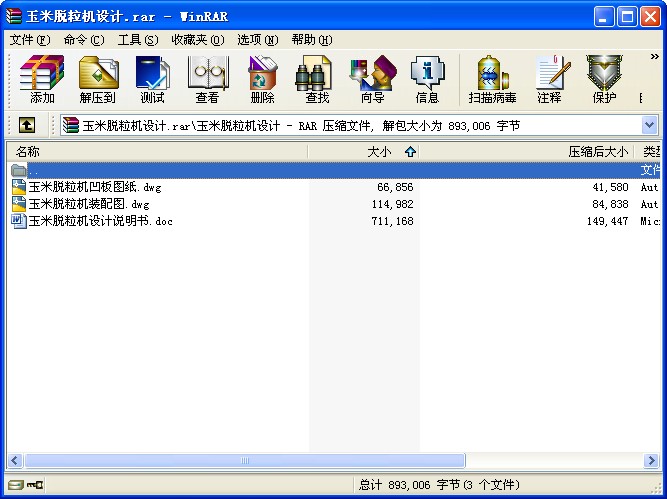667x499 pixels.
Task: Maximize the WinRAR window
Action: tap(627, 17)
